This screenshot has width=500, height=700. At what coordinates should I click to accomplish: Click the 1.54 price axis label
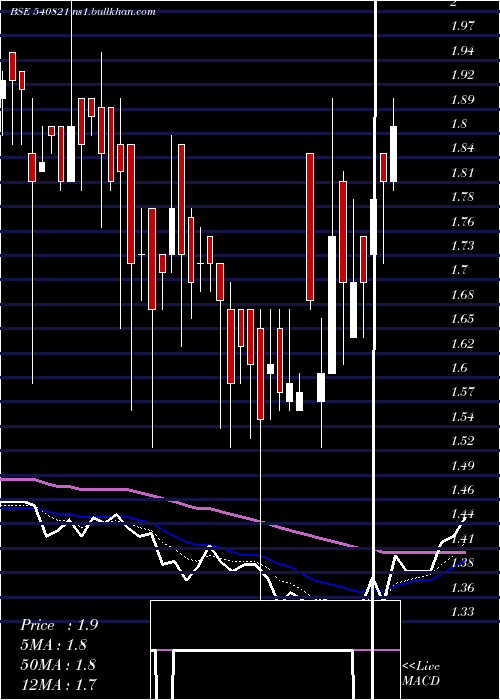[x=462, y=417]
